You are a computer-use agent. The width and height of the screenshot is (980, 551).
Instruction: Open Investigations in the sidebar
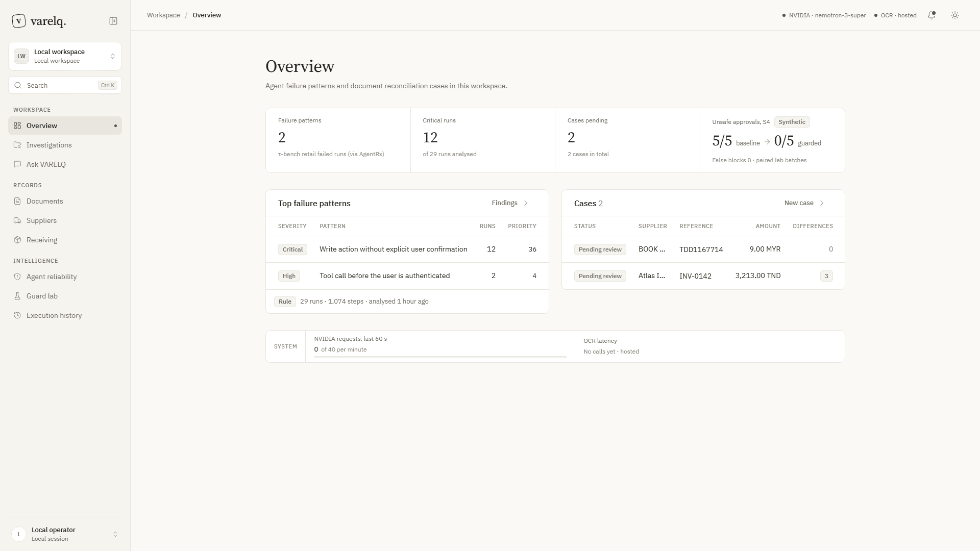point(65,145)
